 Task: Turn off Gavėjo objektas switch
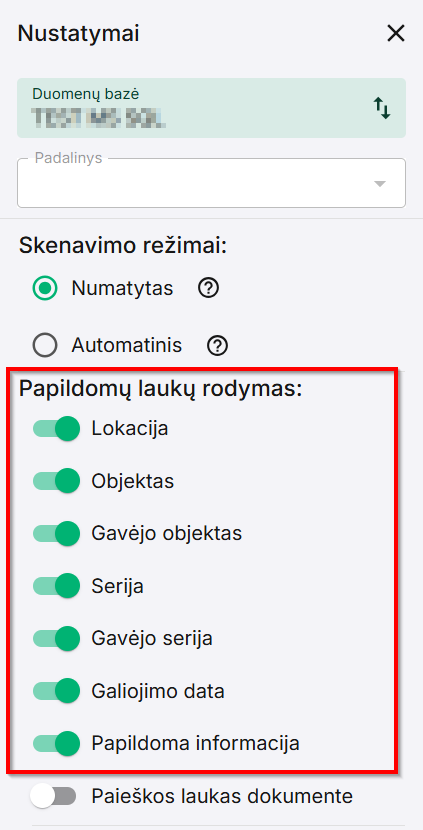(56, 533)
